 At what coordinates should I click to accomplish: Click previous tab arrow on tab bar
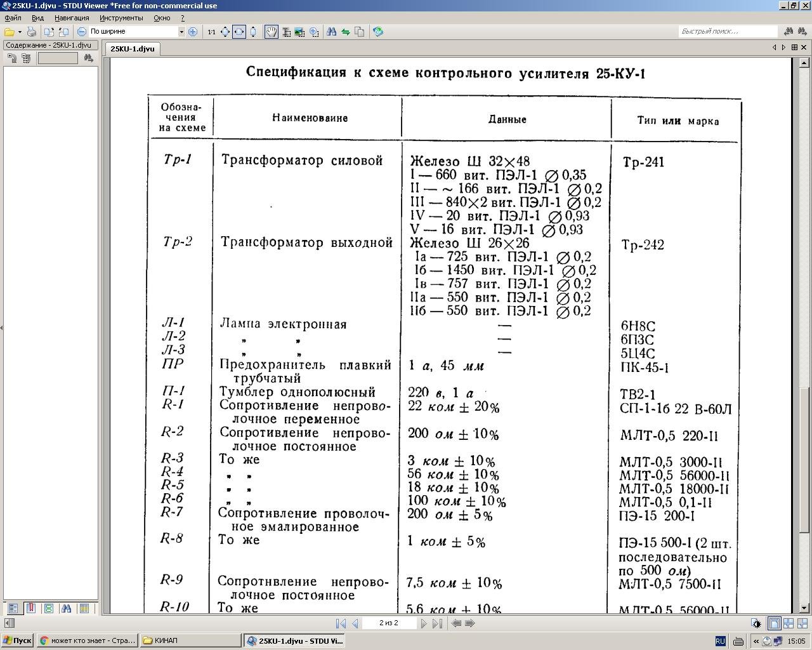[x=775, y=48]
